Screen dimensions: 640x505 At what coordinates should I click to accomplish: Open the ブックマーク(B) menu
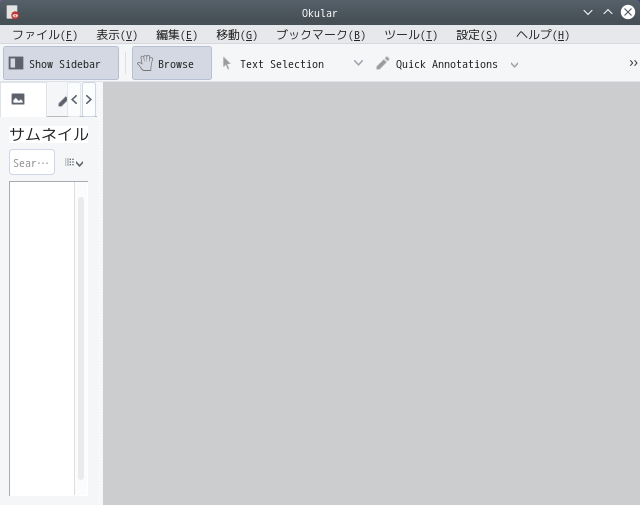321,35
